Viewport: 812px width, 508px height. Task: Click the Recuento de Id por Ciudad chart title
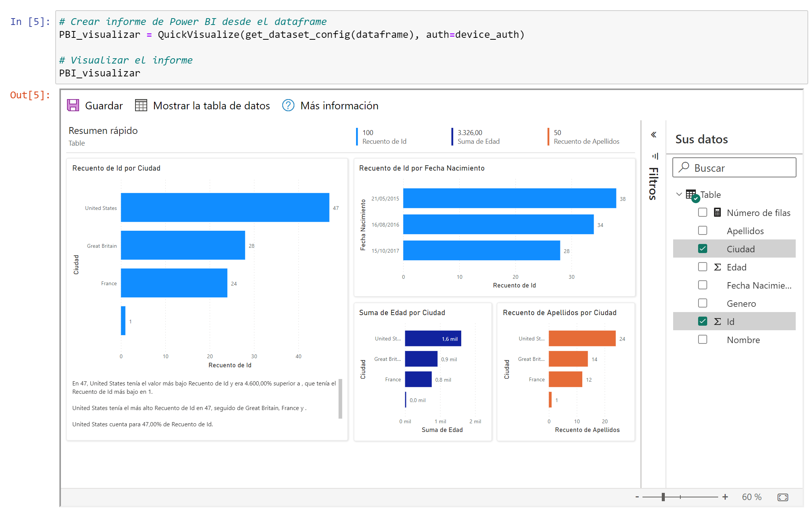click(x=116, y=168)
